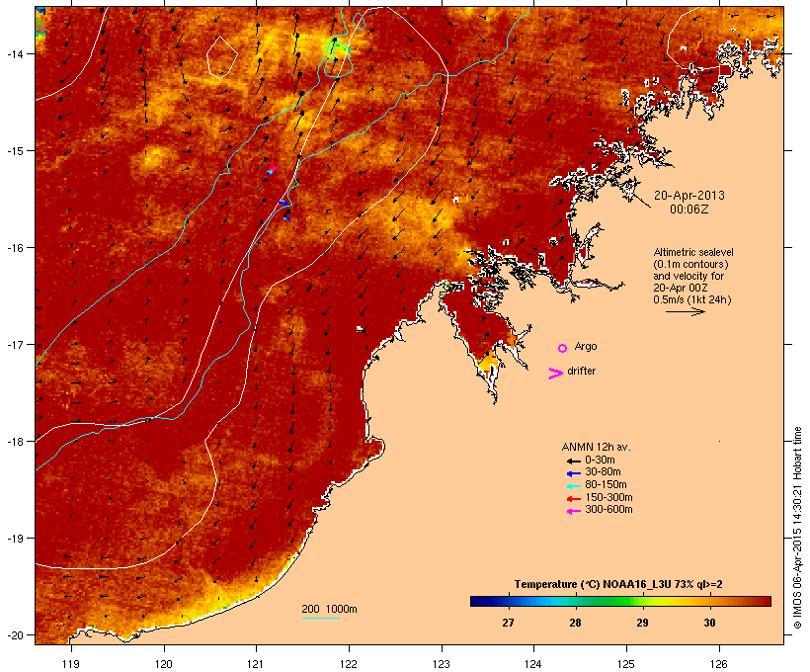Click the -15 latitude axis label
810x672 pixels.
click(15, 151)
